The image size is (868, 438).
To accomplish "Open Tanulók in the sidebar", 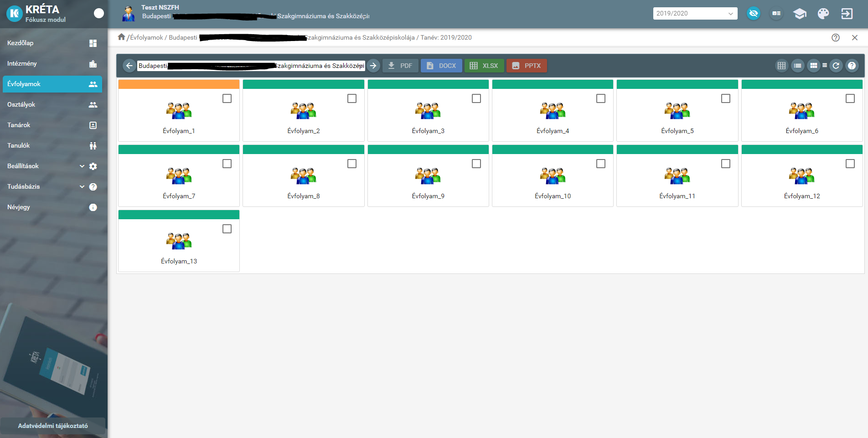I will [x=52, y=145].
